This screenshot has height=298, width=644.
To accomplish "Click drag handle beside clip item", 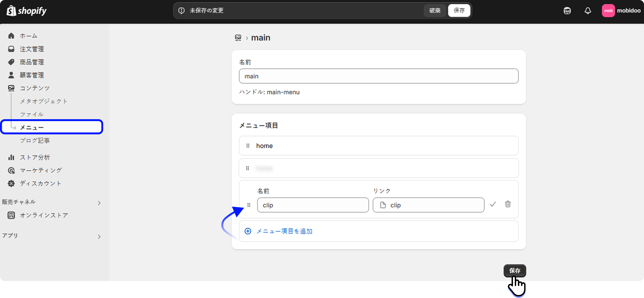I will [249, 205].
